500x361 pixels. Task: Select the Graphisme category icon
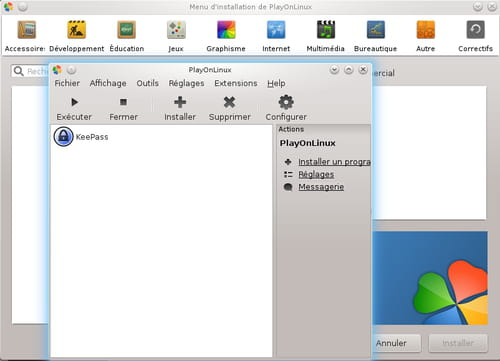pos(226,30)
